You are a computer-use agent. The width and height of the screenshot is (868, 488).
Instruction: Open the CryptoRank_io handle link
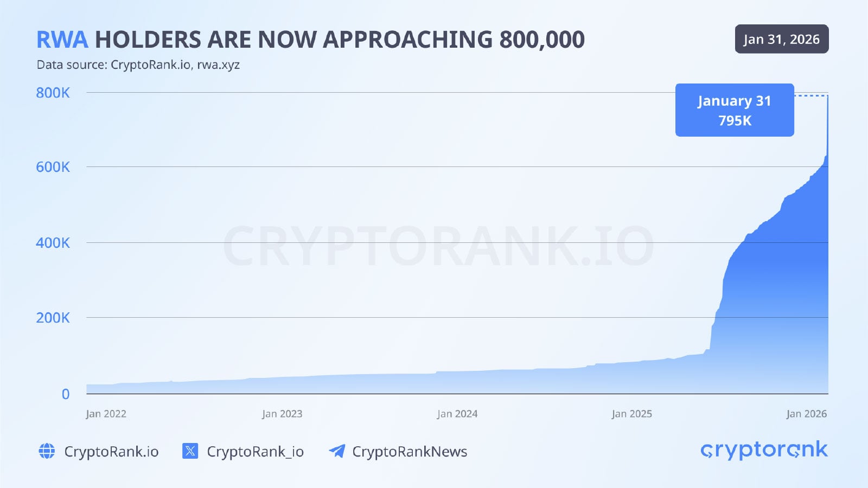[x=255, y=452]
